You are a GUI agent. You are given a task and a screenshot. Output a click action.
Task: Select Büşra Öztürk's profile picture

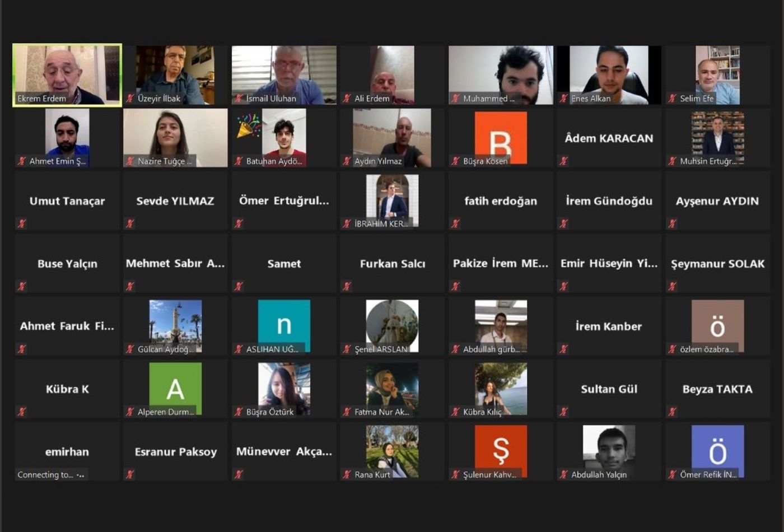pyautogui.click(x=284, y=389)
